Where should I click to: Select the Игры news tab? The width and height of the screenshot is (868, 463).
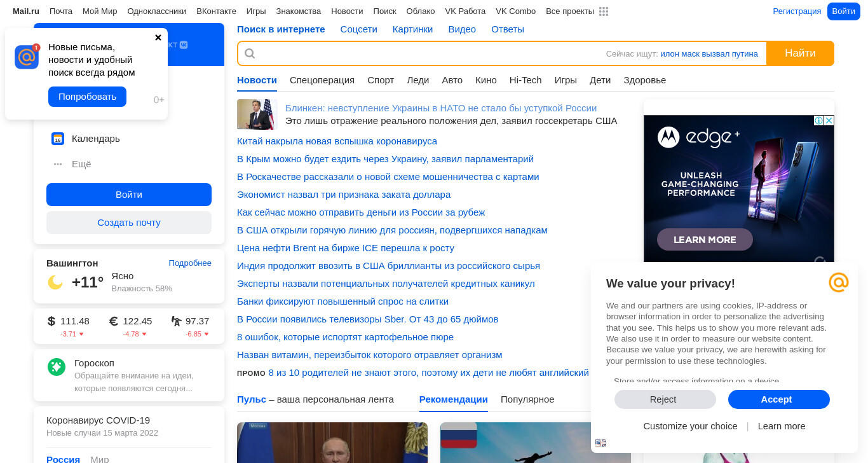pos(566,80)
